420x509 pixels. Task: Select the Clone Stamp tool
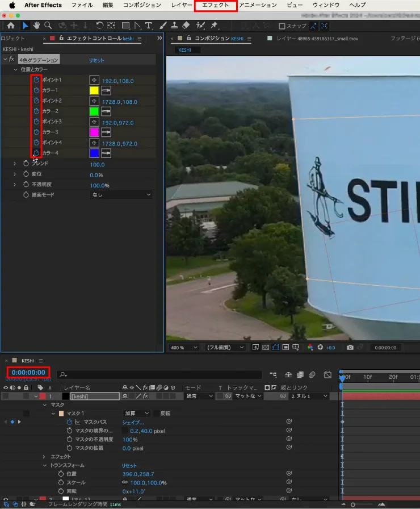[x=174, y=26]
